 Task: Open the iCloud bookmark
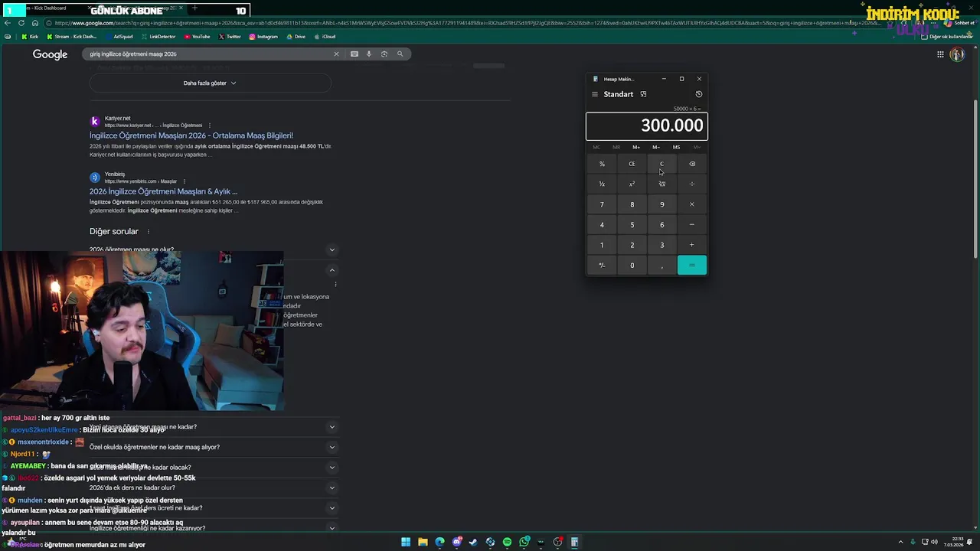325,37
